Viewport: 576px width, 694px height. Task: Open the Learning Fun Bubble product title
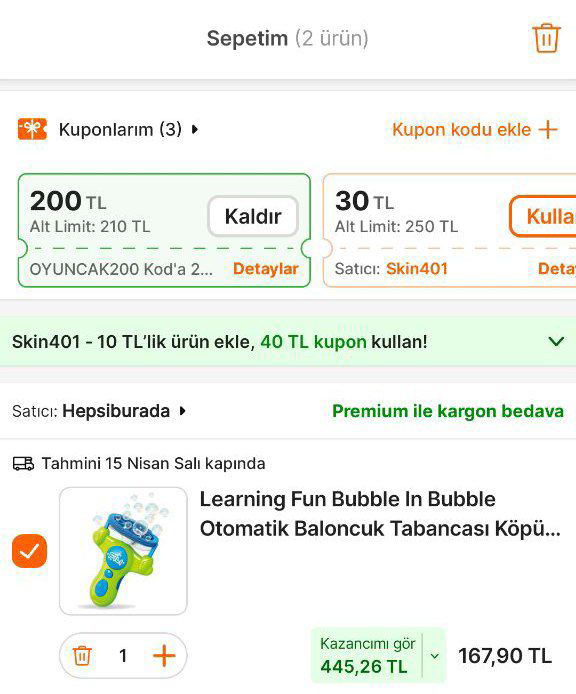pos(380,514)
